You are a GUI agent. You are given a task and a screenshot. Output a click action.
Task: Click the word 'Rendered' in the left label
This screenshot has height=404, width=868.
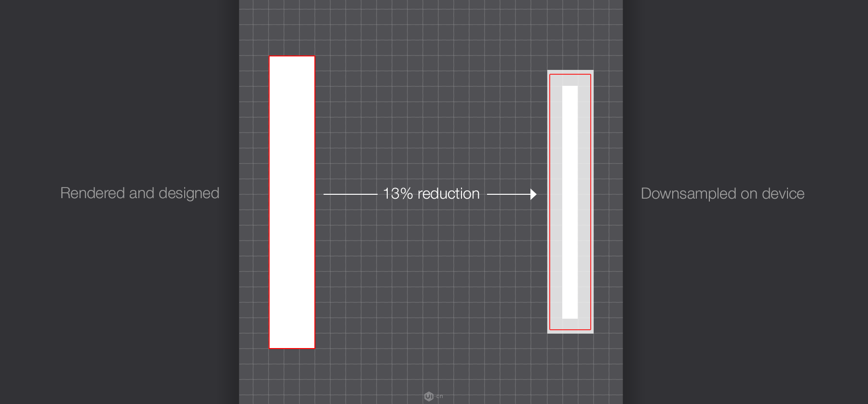(x=93, y=193)
